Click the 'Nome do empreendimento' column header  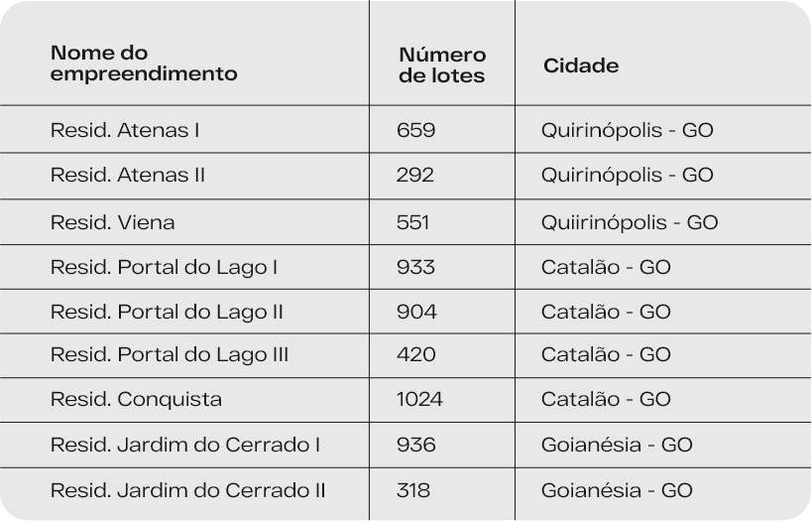point(144,64)
